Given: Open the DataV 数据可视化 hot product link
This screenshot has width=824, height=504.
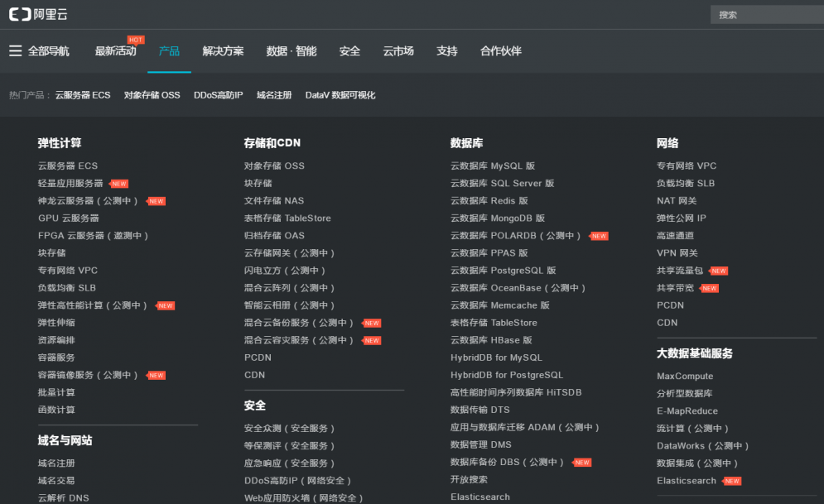Looking at the screenshot, I should tap(340, 95).
